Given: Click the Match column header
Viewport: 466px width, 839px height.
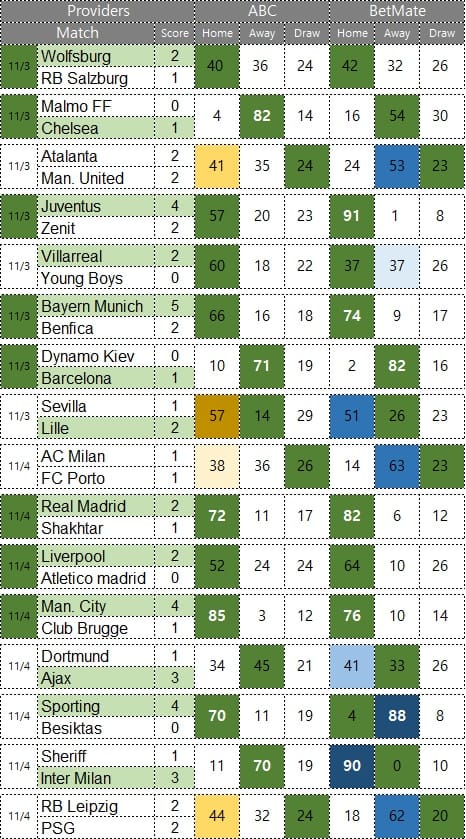Looking at the screenshot, I should pos(78,33).
